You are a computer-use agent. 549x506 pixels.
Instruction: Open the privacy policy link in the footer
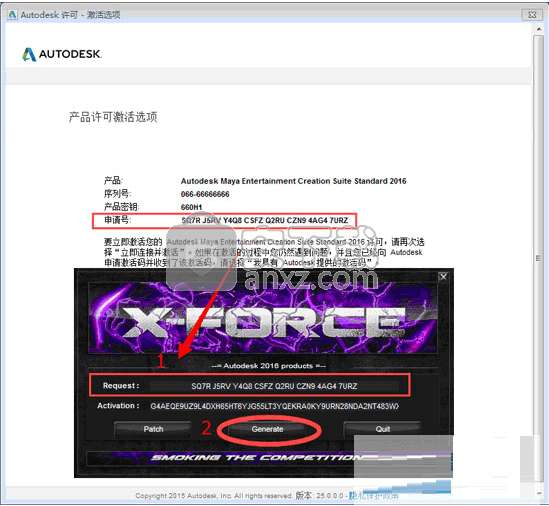[373, 495]
